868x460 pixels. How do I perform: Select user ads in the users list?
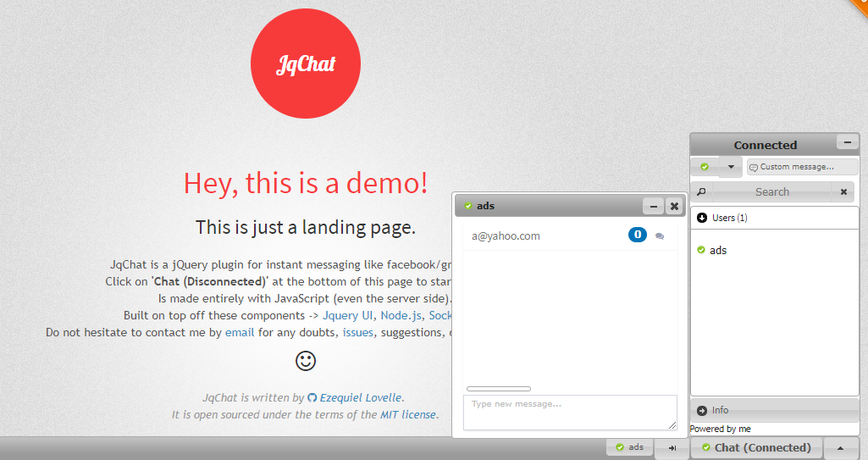(718, 250)
